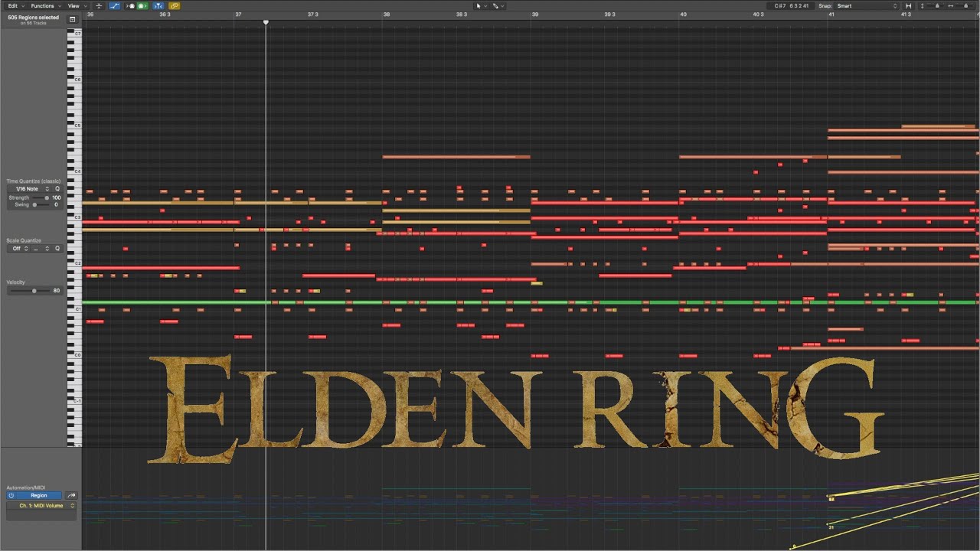Open the Snap mode dropdown showing Smart
980x551 pixels.
pyautogui.click(x=866, y=6)
